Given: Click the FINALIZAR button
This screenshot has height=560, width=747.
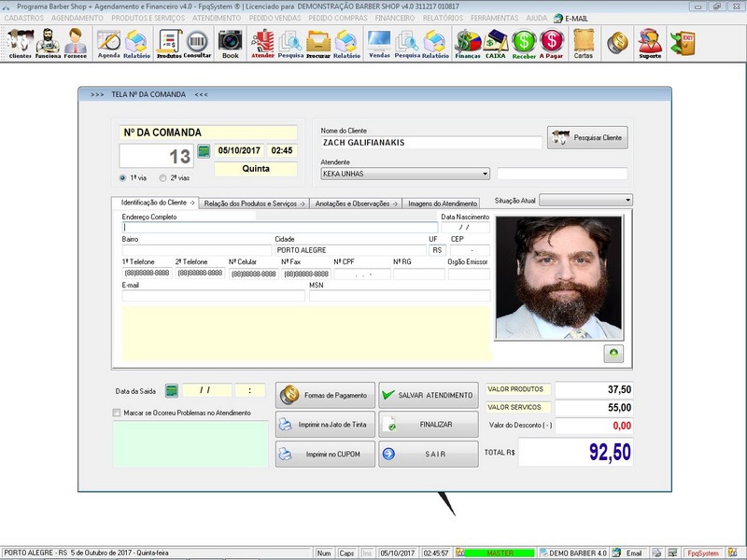Looking at the screenshot, I should click(x=429, y=425).
